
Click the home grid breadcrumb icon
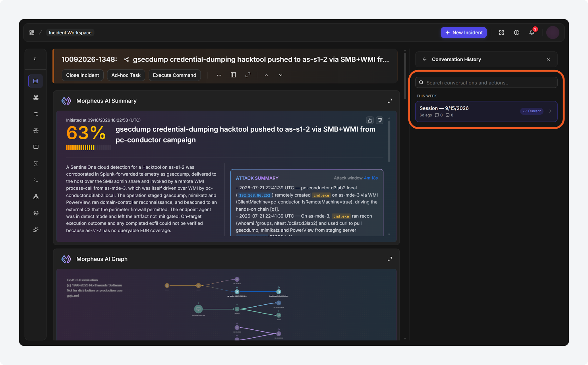(32, 32)
